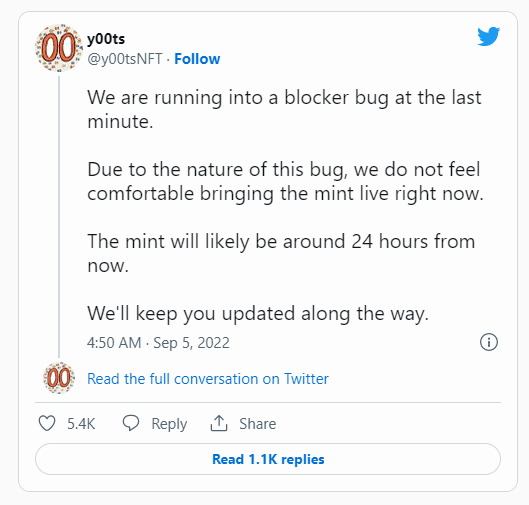Click the blocker bug paragraph of tweet
Viewport: 529px width, 505px height.
tap(284, 109)
